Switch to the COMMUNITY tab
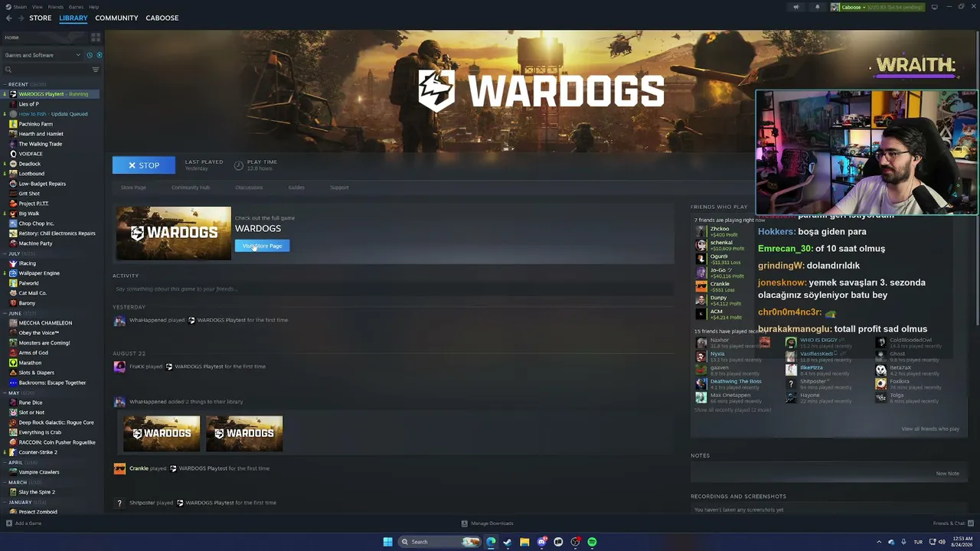 [x=116, y=18]
